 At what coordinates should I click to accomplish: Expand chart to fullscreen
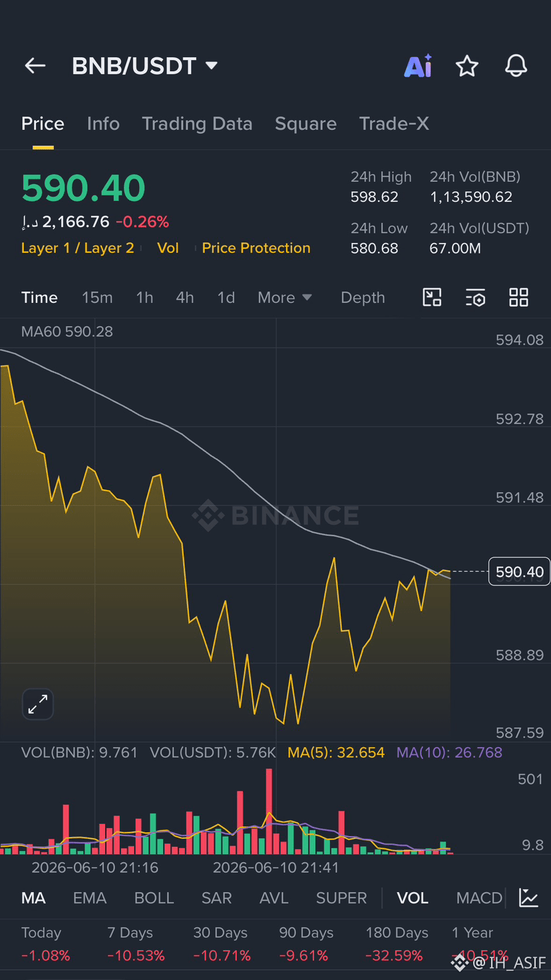click(x=38, y=704)
